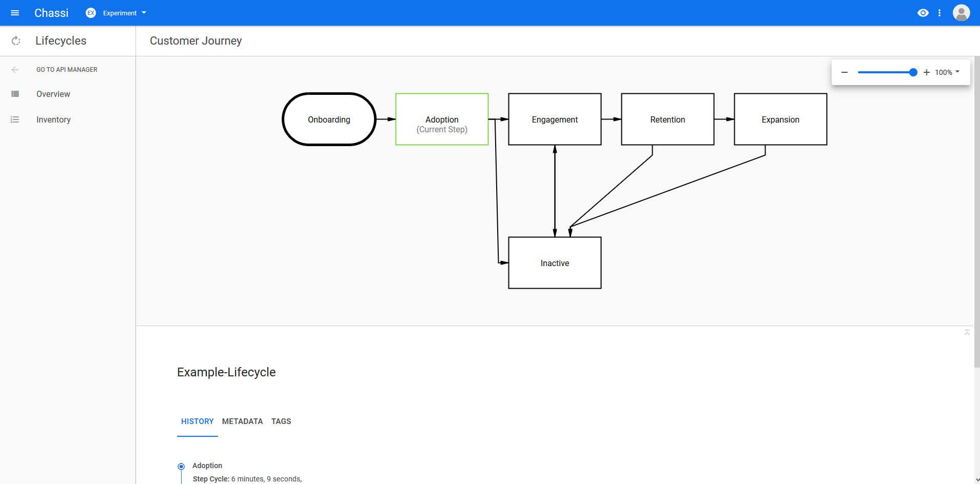This screenshot has width=980, height=484.
Task: Toggle the eye visibility icon
Action: pos(923,13)
